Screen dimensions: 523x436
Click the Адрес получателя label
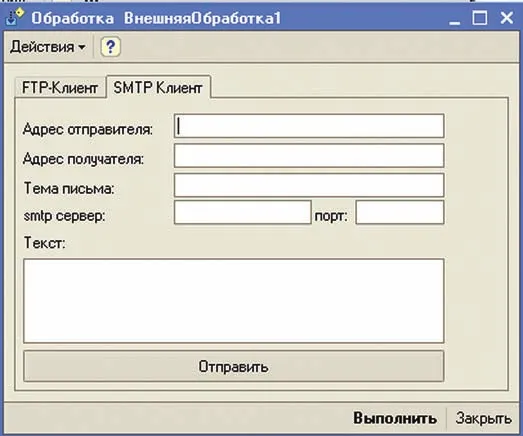coord(83,159)
